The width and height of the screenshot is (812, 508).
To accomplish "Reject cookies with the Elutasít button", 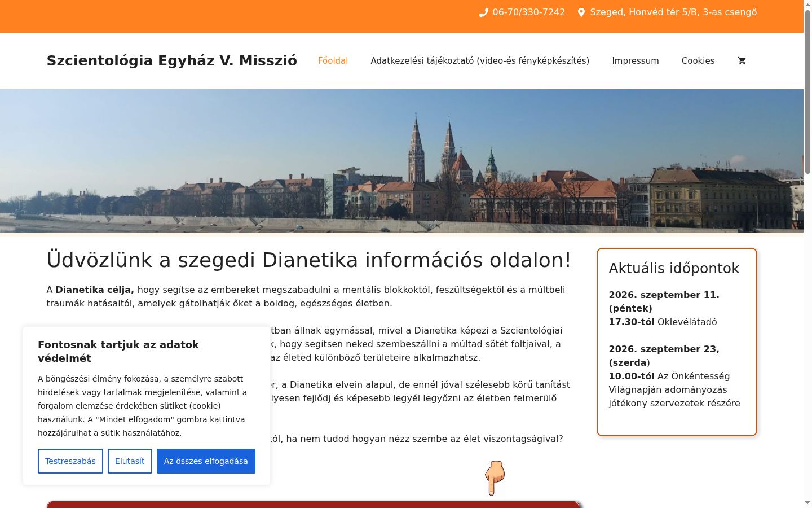I will pos(130,461).
